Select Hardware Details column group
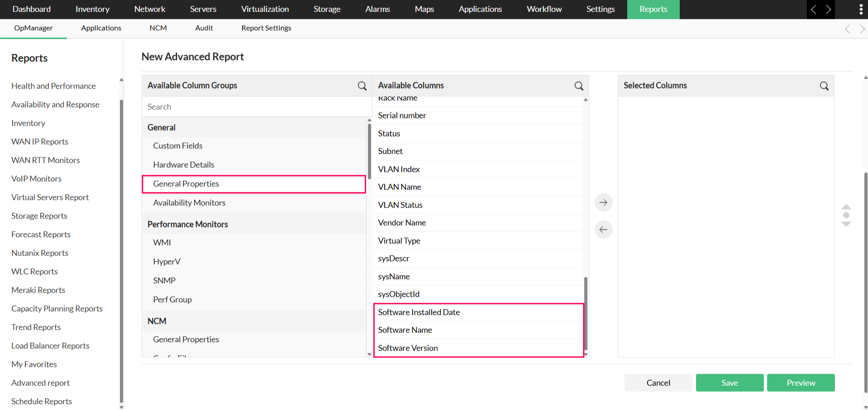This screenshot has width=868, height=410. click(x=184, y=165)
